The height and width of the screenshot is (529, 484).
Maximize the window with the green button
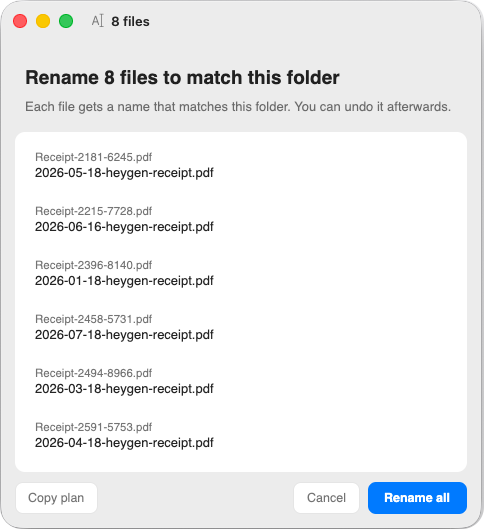[66, 21]
